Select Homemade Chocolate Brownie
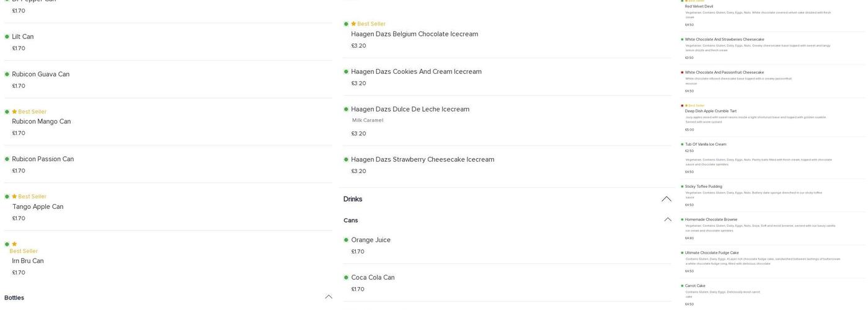The height and width of the screenshot is (310, 868). [x=711, y=219]
